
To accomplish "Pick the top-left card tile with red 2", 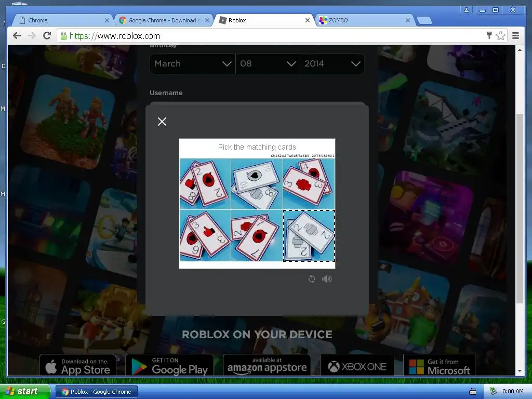I will [205, 183].
